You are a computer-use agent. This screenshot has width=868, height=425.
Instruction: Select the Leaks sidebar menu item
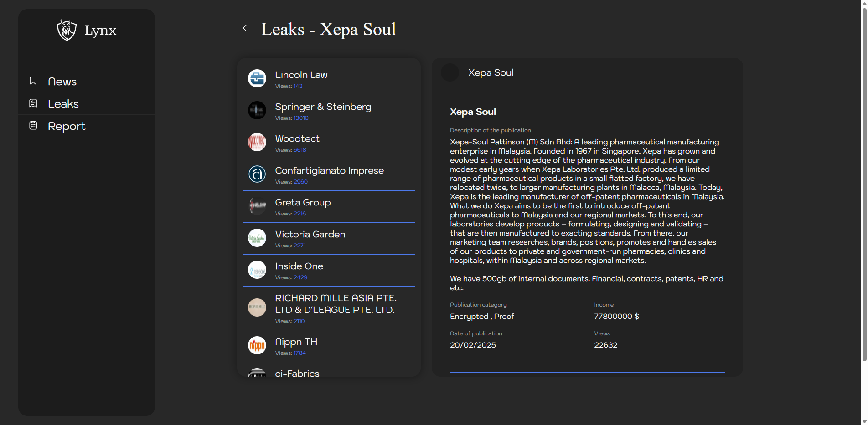pos(63,104)
